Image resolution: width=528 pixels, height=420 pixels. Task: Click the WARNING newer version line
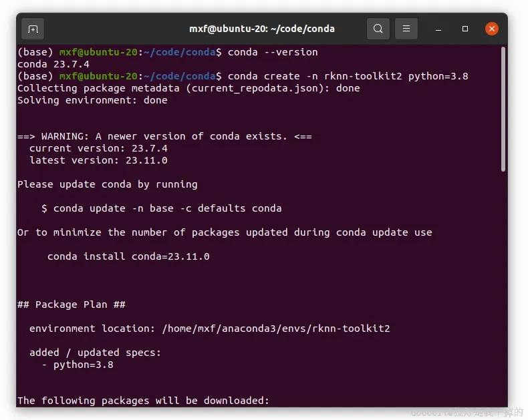164,136
